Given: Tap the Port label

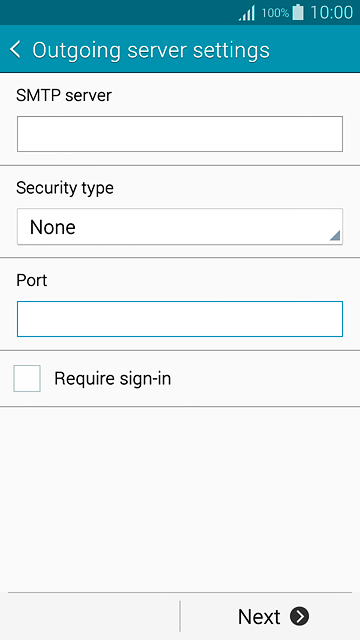Looking at the screenshot, I should pyautogui.click(x=32, y=280).
